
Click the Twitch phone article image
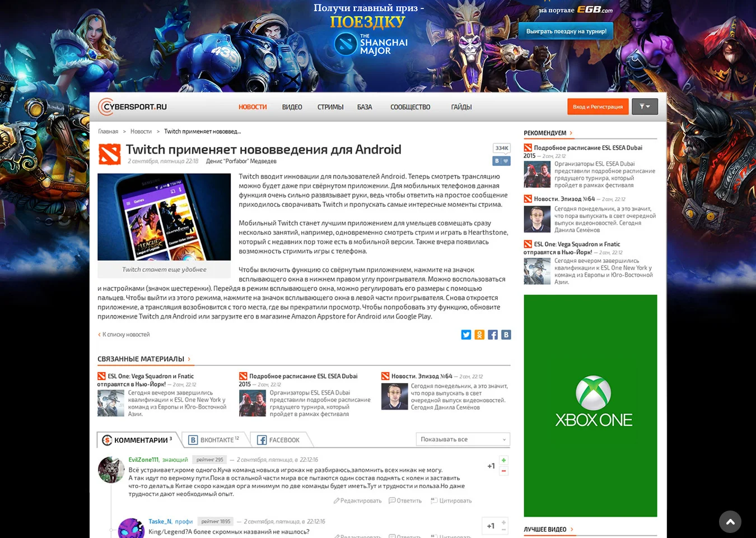click(x=164, y=217)
